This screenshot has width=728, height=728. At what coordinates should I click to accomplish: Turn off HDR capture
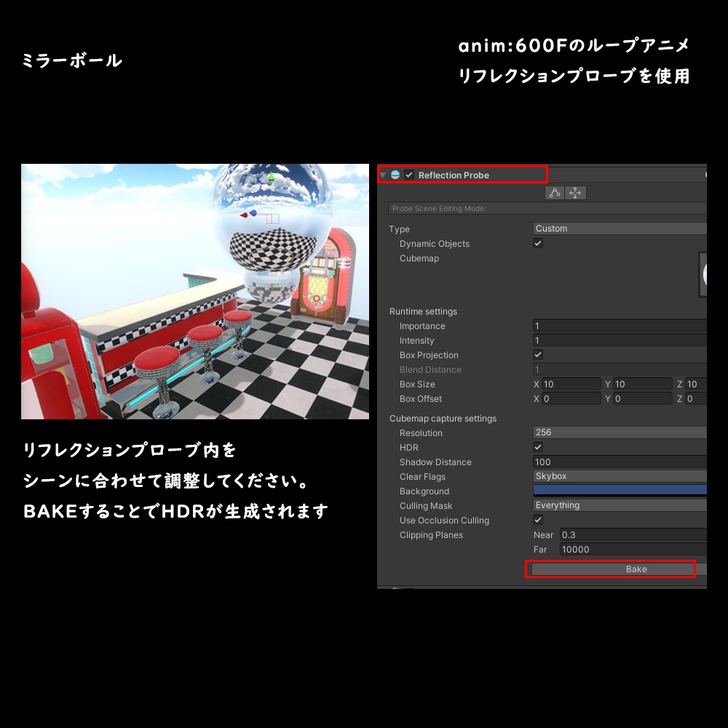[537, 447]
